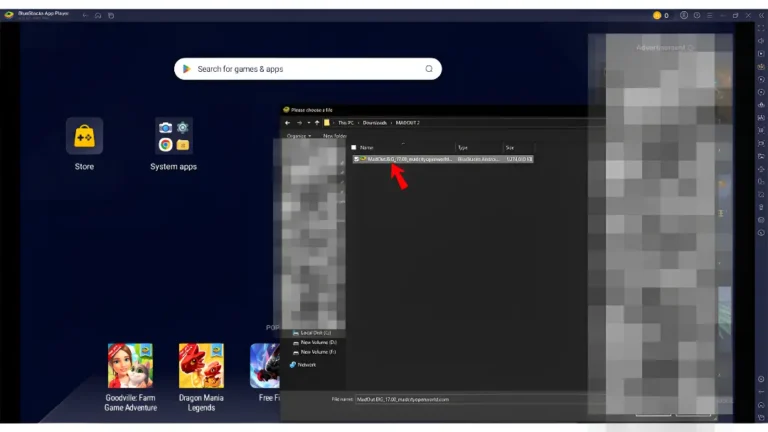Open Network in the navigation pane

(x=306, y=365)
